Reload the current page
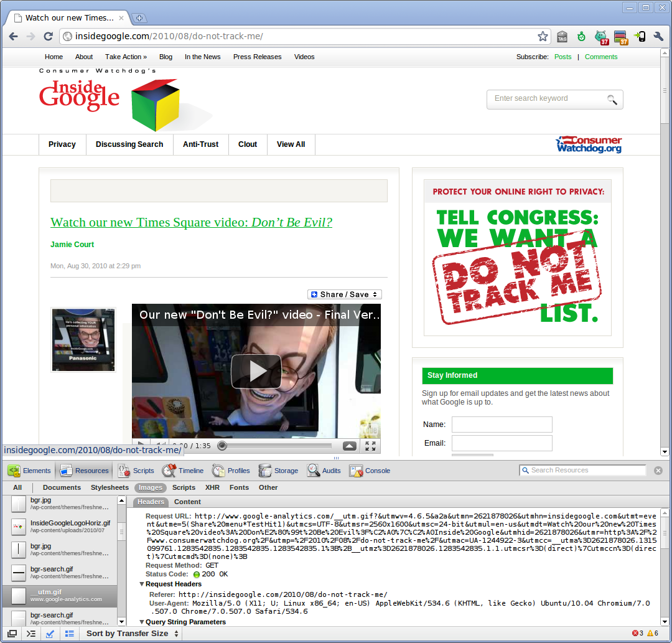Image resolution: width=672 pixels, height=643 pixels. [x=49, y=37]
